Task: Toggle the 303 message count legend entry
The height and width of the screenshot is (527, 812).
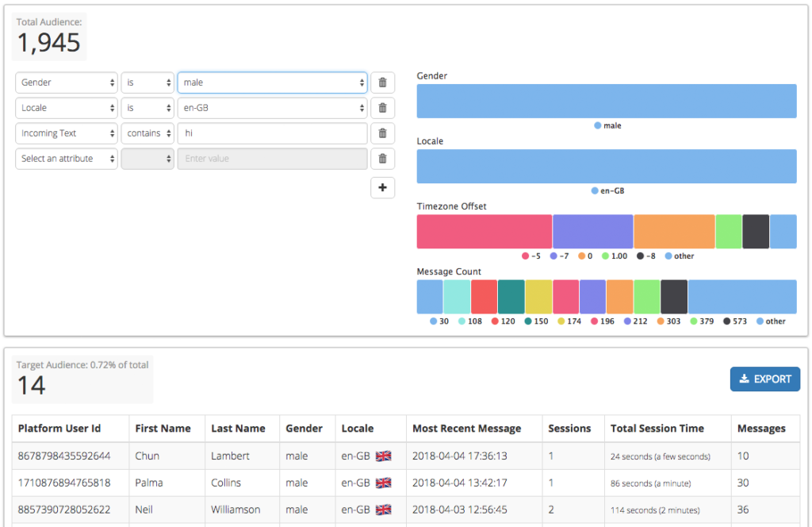Action: (668, 321)
